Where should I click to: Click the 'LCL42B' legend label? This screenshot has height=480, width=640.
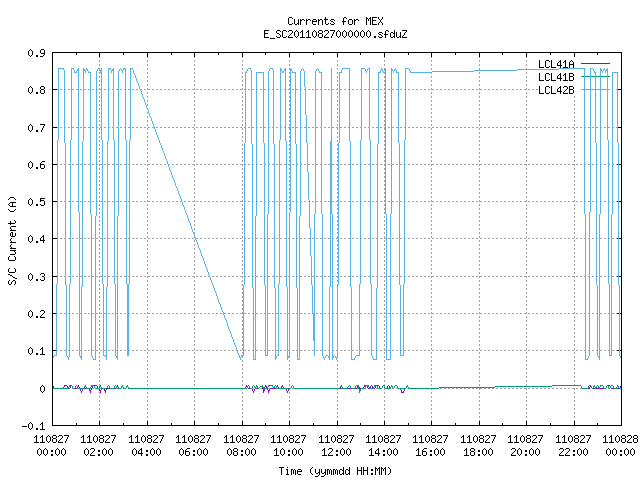pyautogui.click(x=556, y=90)
